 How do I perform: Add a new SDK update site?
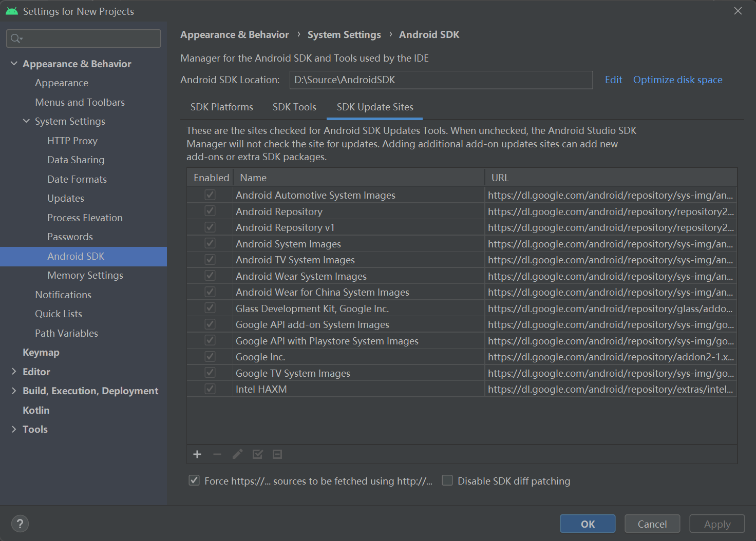pos(197,454)
